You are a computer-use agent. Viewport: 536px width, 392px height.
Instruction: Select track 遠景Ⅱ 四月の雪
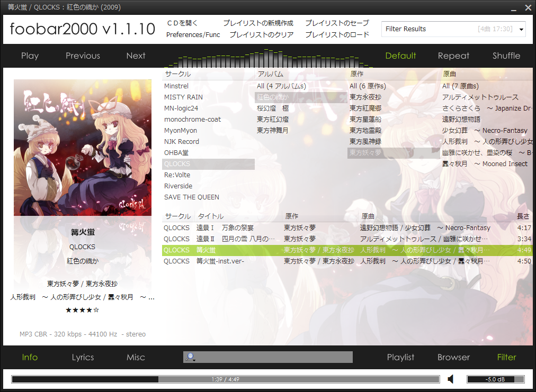pyautogui.click(x=346, y=239)
